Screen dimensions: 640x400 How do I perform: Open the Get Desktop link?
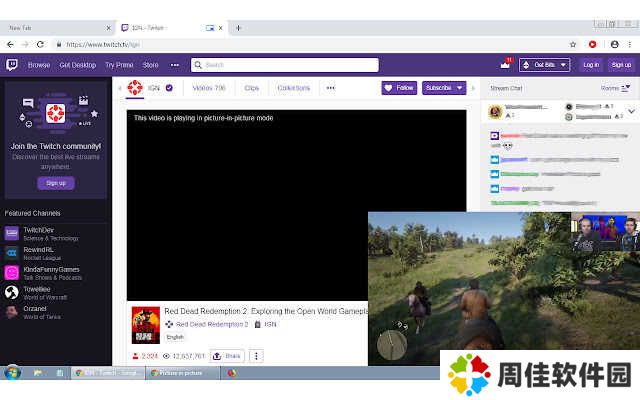click(78, 65)
